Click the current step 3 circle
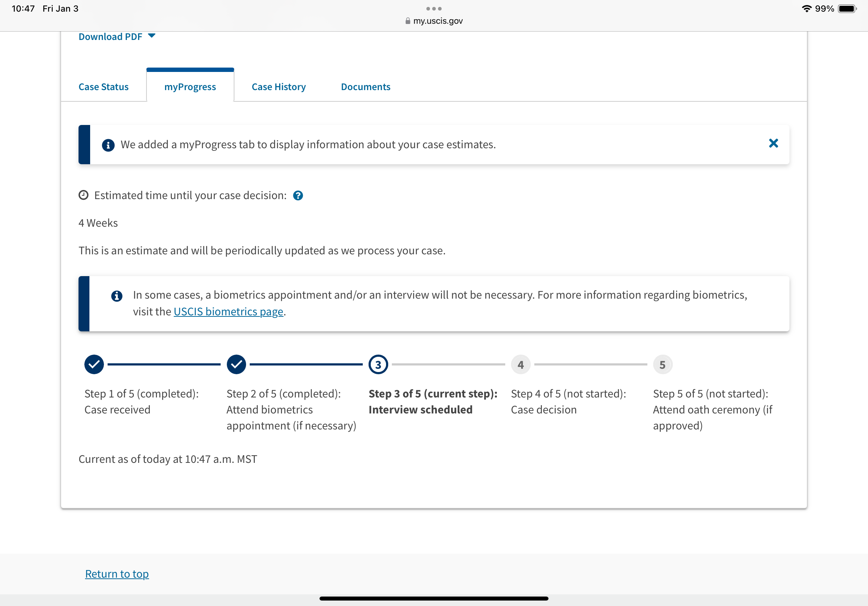Image resolution: width=868 pixels, height=606 pixels. [378, 365]
